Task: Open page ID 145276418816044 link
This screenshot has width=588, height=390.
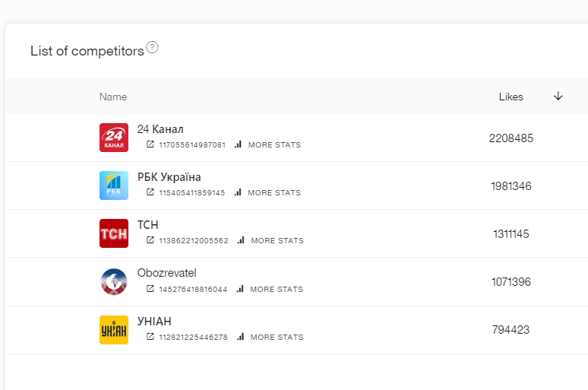Action: (193, 290)
